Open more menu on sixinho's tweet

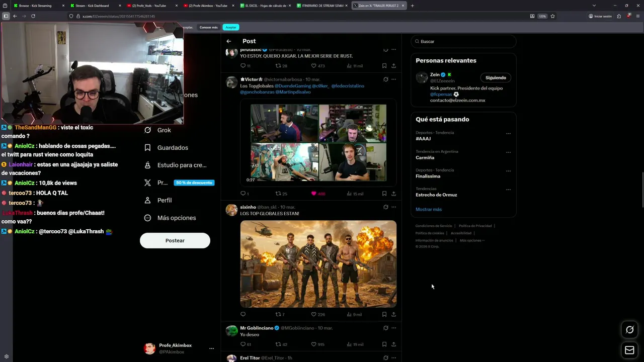[x=393, y=207]
